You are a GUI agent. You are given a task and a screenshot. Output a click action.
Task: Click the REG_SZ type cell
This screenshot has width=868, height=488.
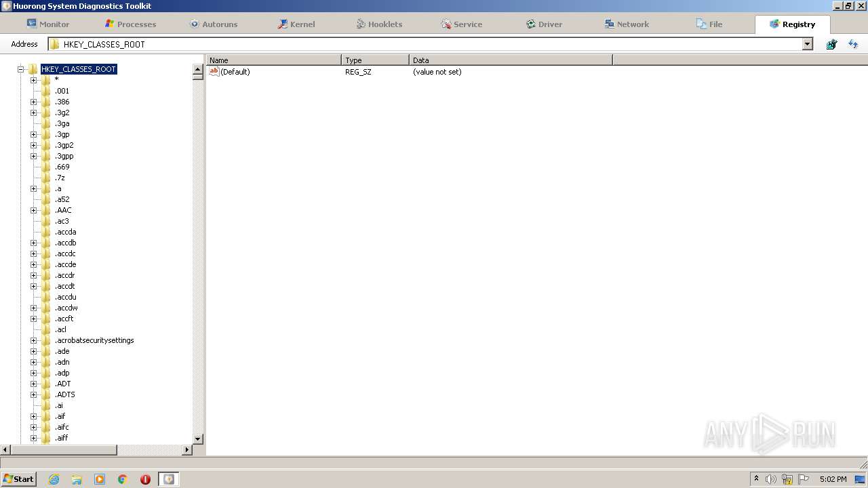(x=358, y=72)
